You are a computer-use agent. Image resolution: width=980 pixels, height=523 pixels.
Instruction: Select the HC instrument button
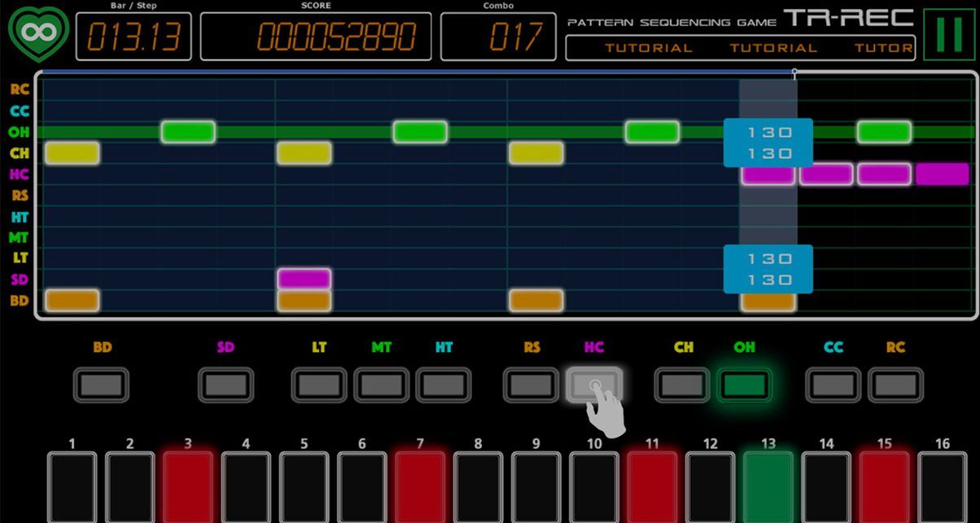pos(594,385)
